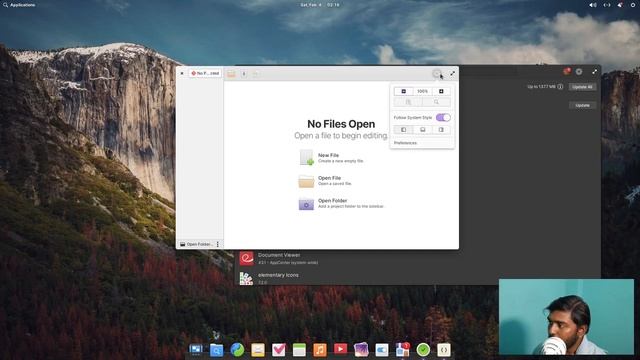Open the notifications indicator in the top panel

(x=620, y=5)
